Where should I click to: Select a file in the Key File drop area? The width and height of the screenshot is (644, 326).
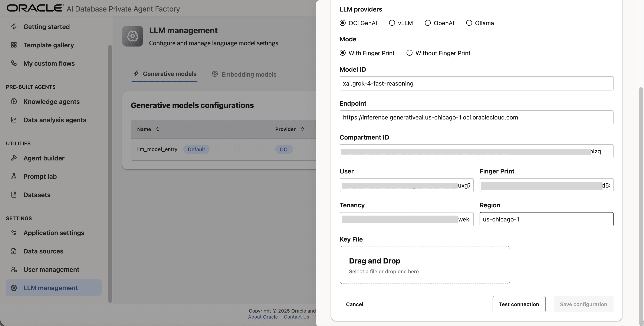point(424,265)
